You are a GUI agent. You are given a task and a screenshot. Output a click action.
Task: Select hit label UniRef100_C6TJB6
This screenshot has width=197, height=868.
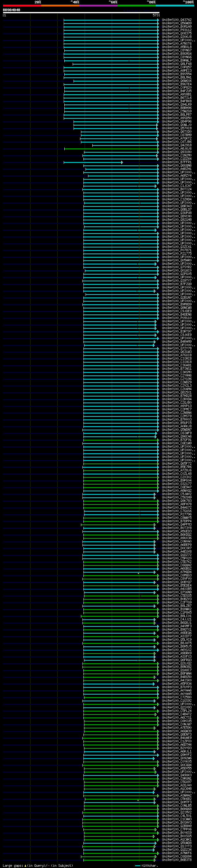[177, 142]
